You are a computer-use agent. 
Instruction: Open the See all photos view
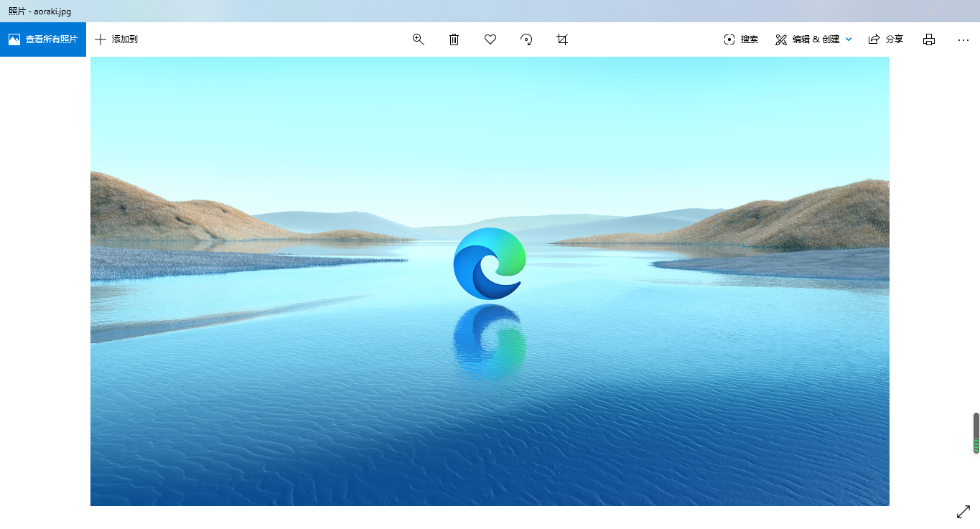43,39
